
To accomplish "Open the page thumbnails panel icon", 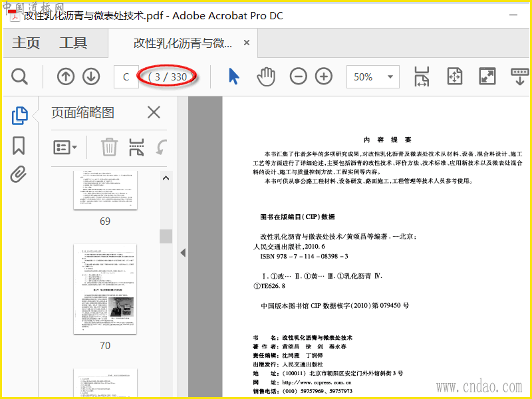I will point(20,116).
